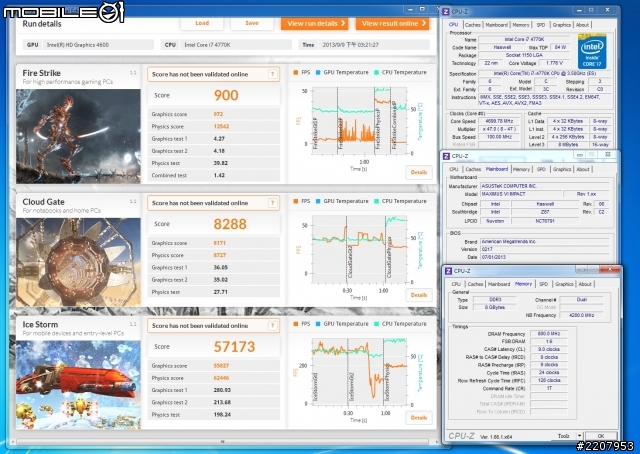Select the Caches tab in the bottom CPU-Z Memory window
Screen dimensions: 640x454
tap(476, 284)
